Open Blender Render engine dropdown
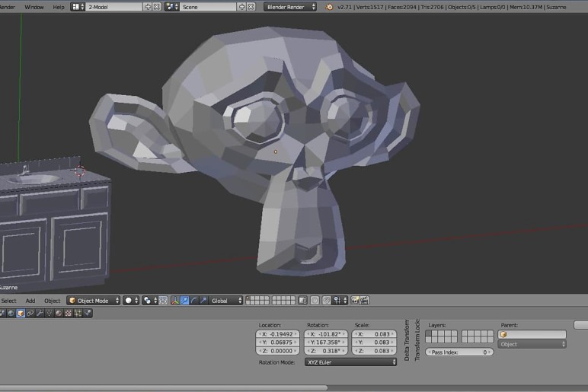Viewport: 588px width, 392px height. [x=290, y=7]
